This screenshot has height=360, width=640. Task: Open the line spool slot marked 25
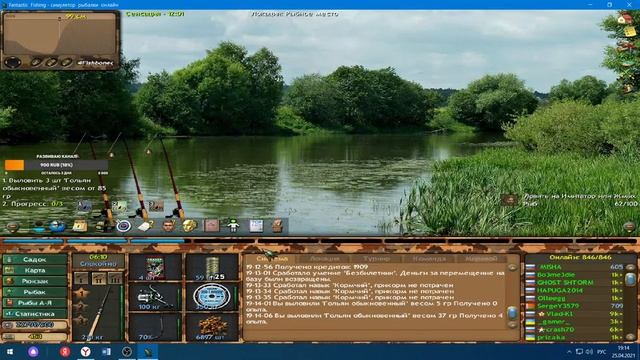212,268
